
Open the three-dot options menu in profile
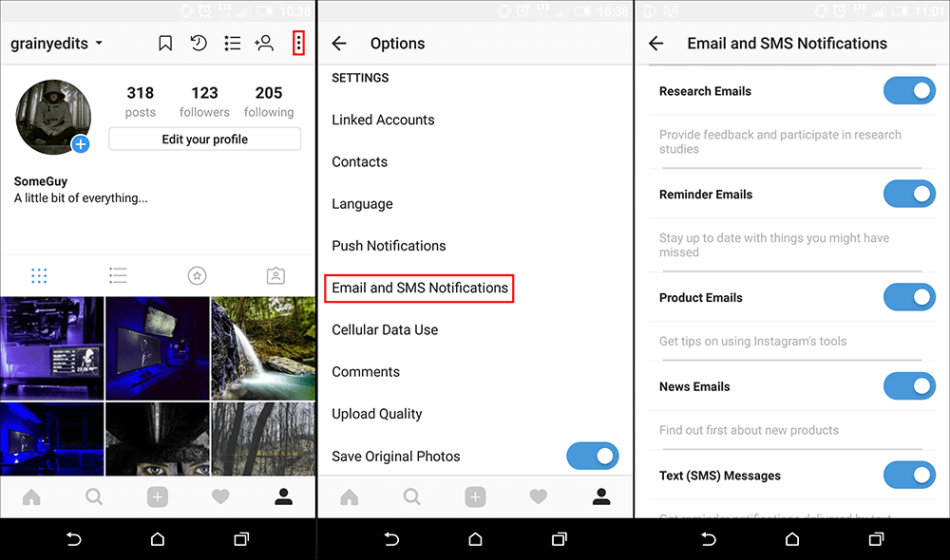point(298,43)
